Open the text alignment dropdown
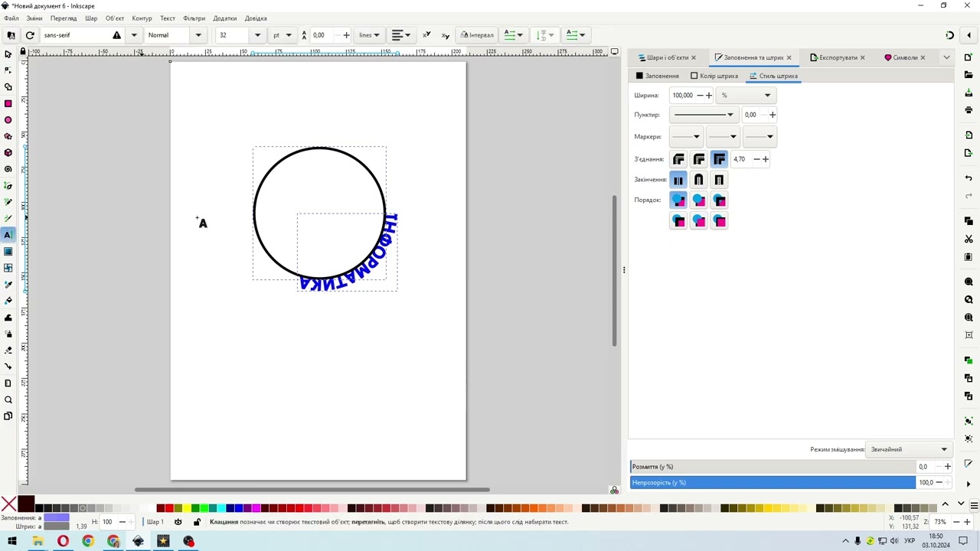The width and height of the screenshot is (980, 551). [x=401, y=35]
